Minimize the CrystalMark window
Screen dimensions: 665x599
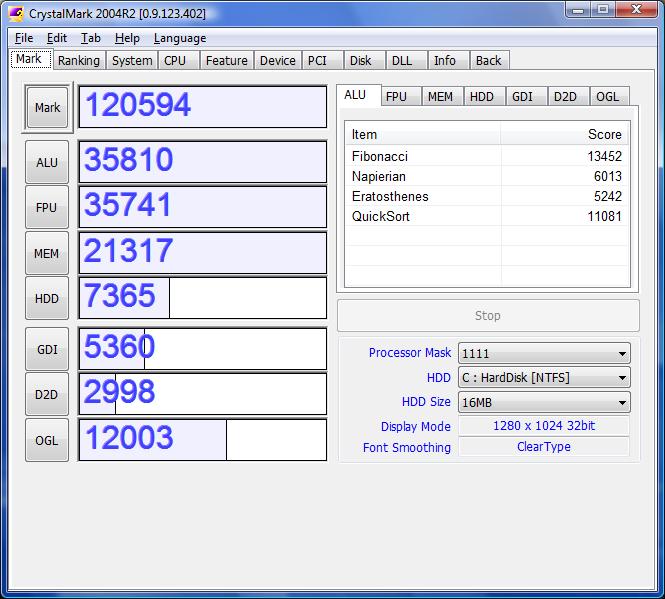click(578, 10)
